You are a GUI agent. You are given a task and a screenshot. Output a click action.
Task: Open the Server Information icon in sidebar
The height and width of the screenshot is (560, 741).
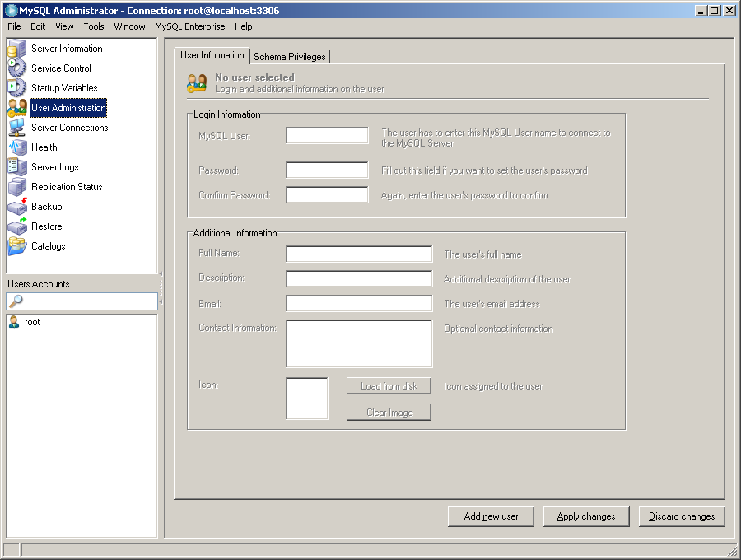point(16,49)
